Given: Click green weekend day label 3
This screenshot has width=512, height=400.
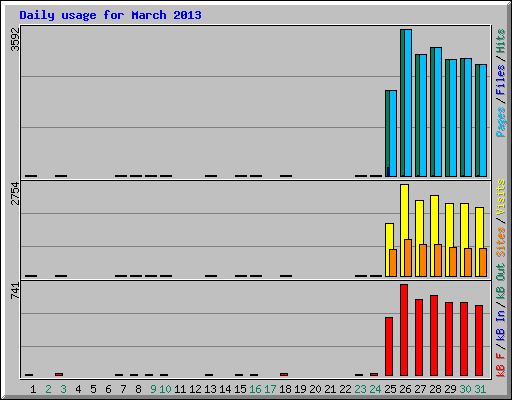Looking at the screenshot, I should tap(63, 389).
